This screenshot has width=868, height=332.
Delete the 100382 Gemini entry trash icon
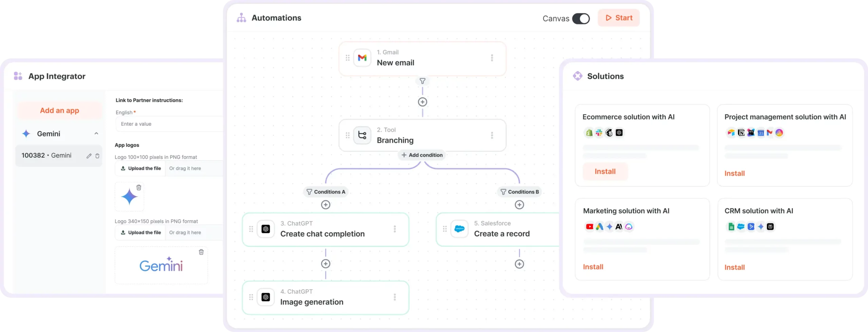coord(97,156)
